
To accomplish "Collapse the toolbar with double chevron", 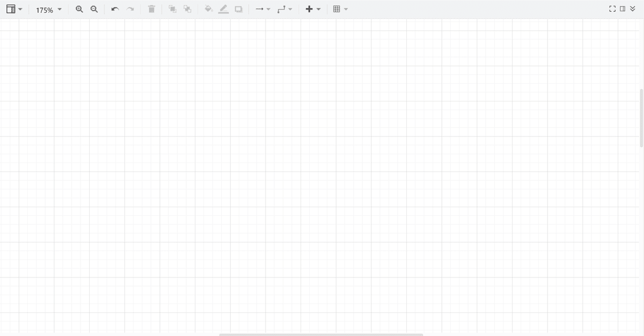I will tap(633, 9).
